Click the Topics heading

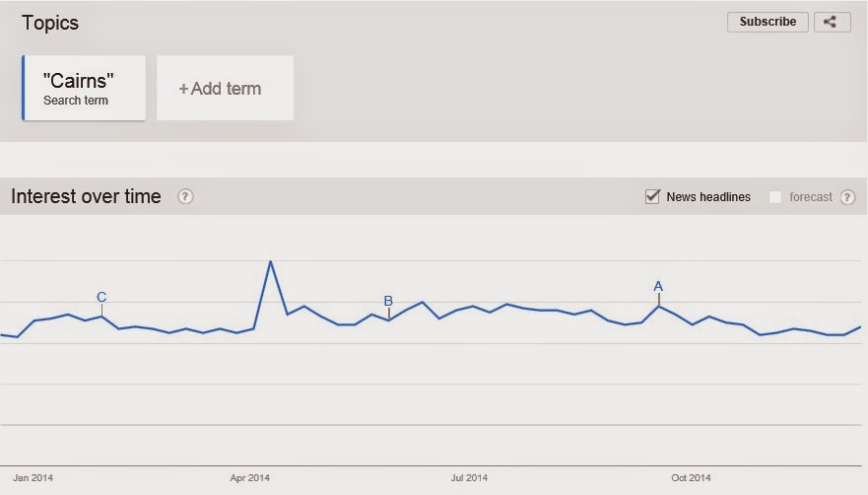pos(50,24)
